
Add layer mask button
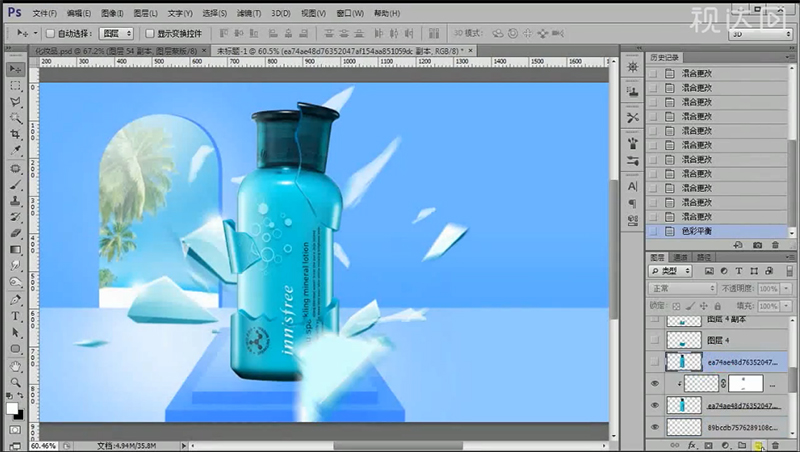(x=709, y=445)
